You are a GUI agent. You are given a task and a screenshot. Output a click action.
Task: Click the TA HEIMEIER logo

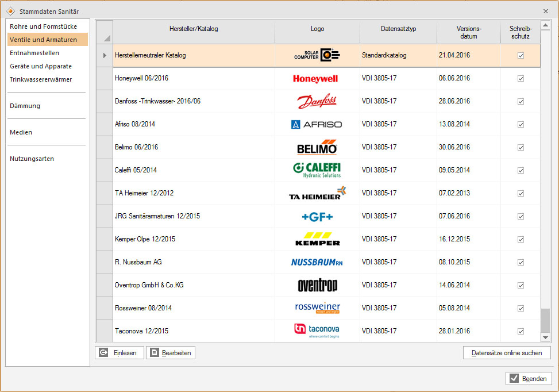[x=317, y=193]
